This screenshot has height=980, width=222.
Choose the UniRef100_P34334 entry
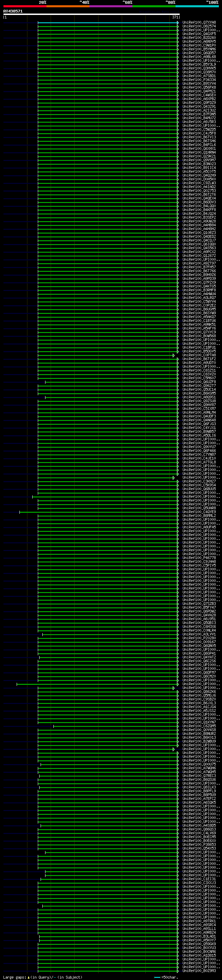click(x=199, y=80)
